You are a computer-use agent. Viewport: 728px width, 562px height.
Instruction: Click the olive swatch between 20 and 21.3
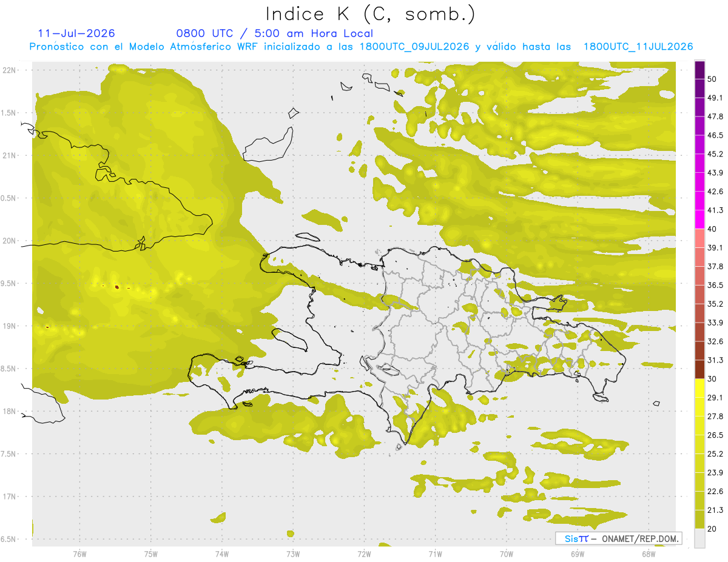pyautogui.click(x=700, y=520)
